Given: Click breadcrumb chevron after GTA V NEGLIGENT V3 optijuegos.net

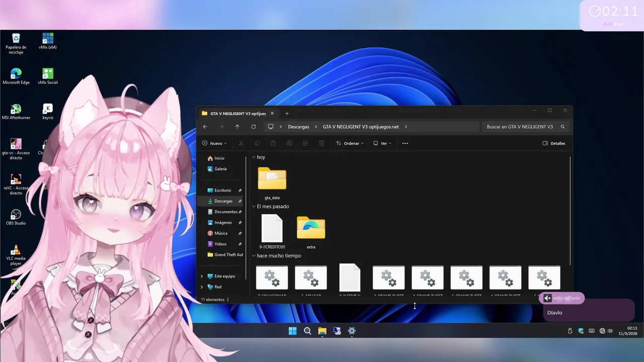Looking at the screenshot, I should [406, 127].
